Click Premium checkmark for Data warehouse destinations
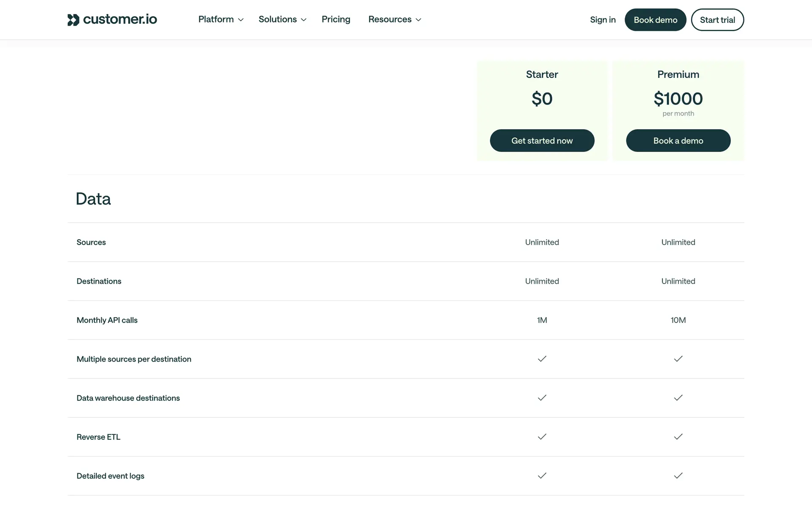Viewport: 812px width, 508px height. click(678, 398)
